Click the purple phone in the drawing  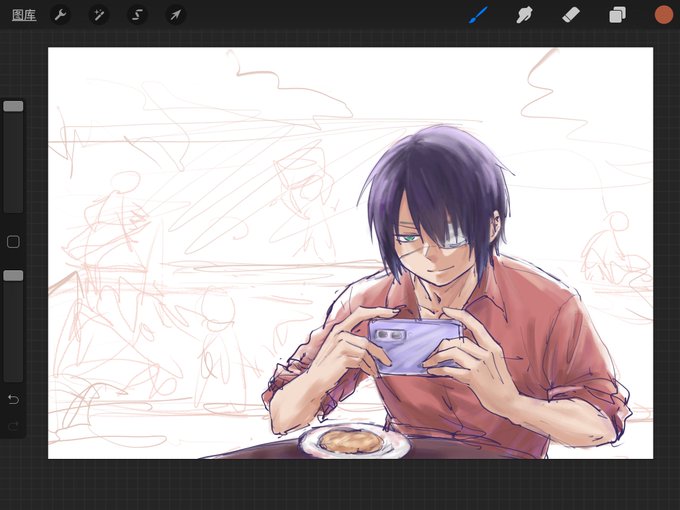415,346
